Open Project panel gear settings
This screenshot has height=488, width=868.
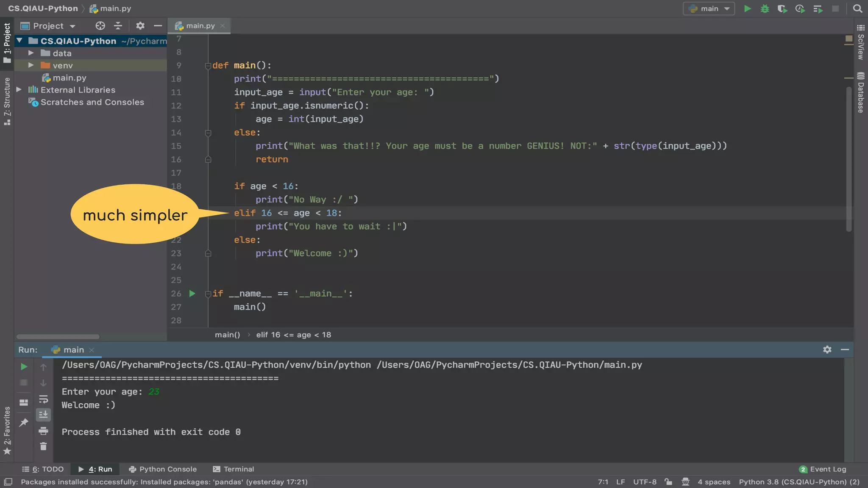(140, 26)
